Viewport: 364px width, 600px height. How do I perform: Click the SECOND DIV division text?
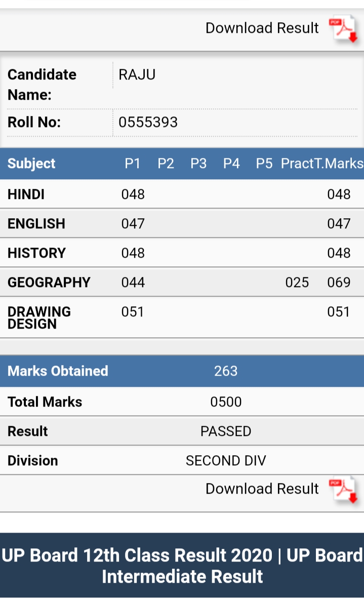point(226,461)
